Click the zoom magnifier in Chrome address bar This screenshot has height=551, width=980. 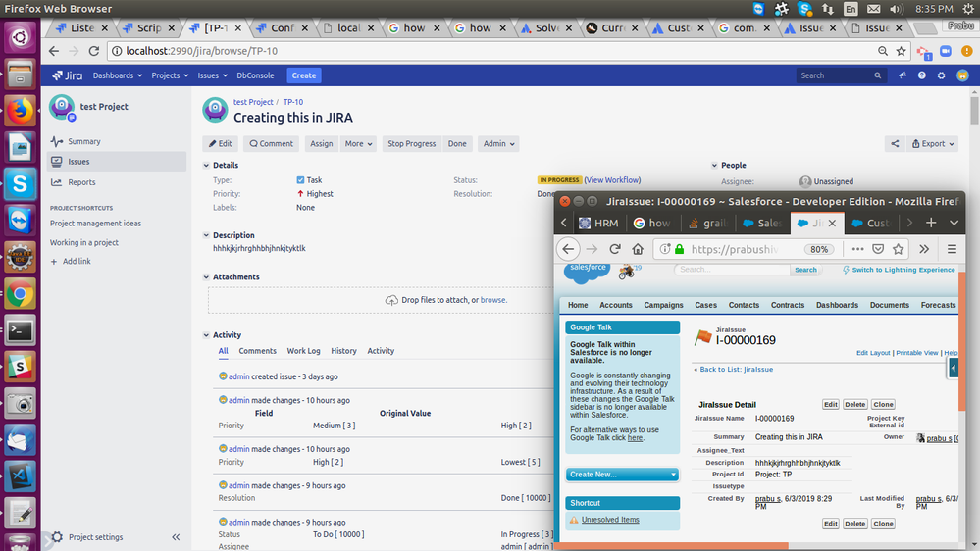point(883,51)
